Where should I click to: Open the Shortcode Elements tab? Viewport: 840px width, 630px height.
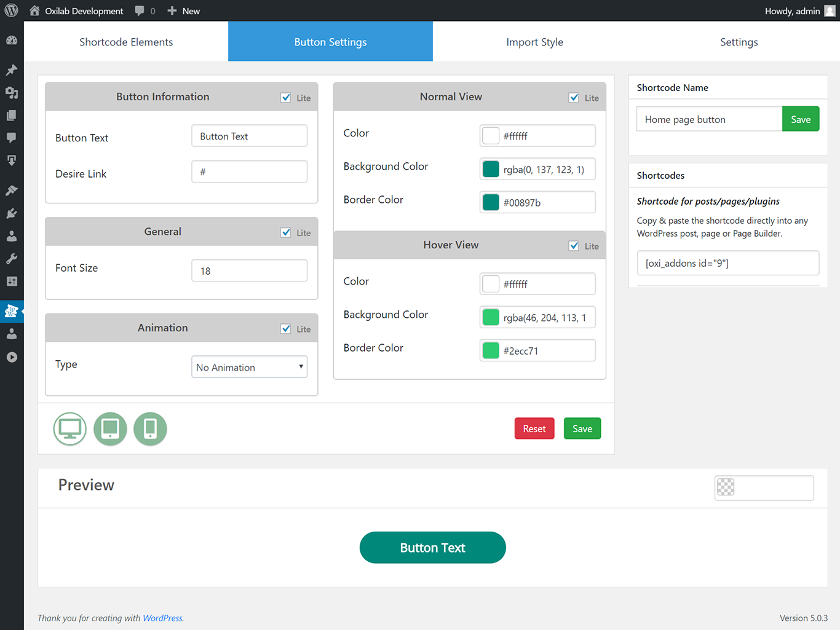pyautogui.click(x=126, y=41)
